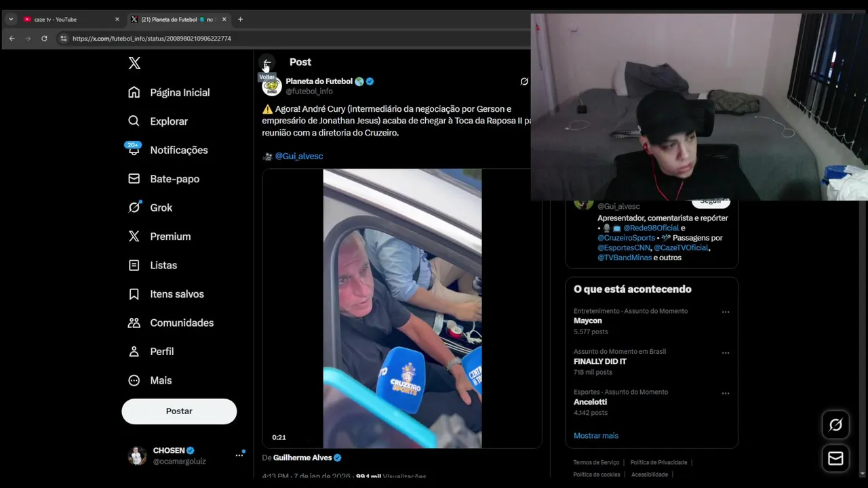Open Bate-papo messages

[x=163, y=179]
